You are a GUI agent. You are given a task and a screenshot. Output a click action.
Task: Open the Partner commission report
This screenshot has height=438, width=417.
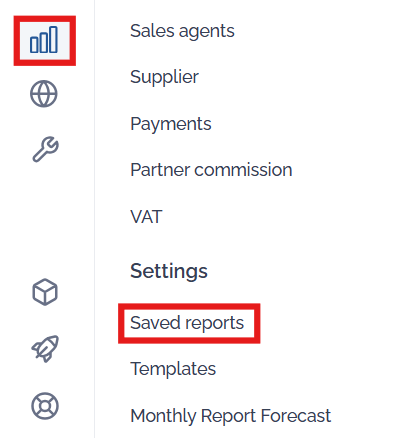[211, 170]
